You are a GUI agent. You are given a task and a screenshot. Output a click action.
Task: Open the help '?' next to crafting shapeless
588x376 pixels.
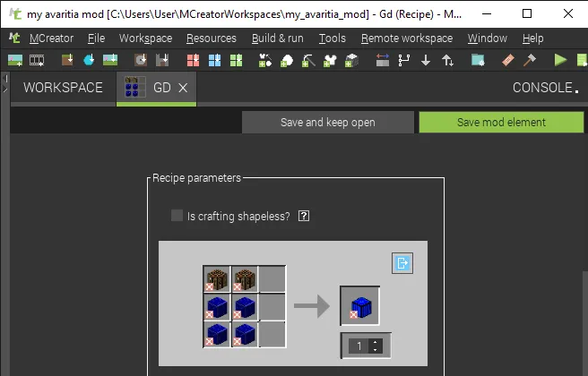click(x=304, y=216)
